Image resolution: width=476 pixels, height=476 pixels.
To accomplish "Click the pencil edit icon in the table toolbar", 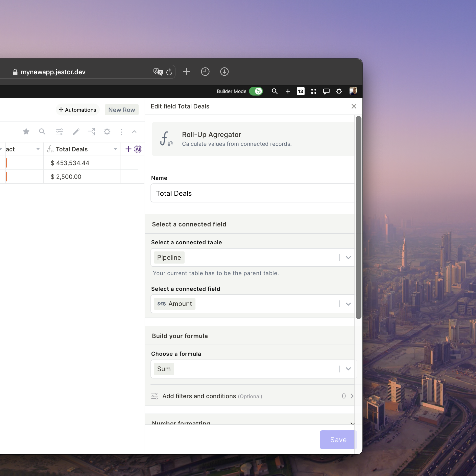I will [x=76, y=131].
